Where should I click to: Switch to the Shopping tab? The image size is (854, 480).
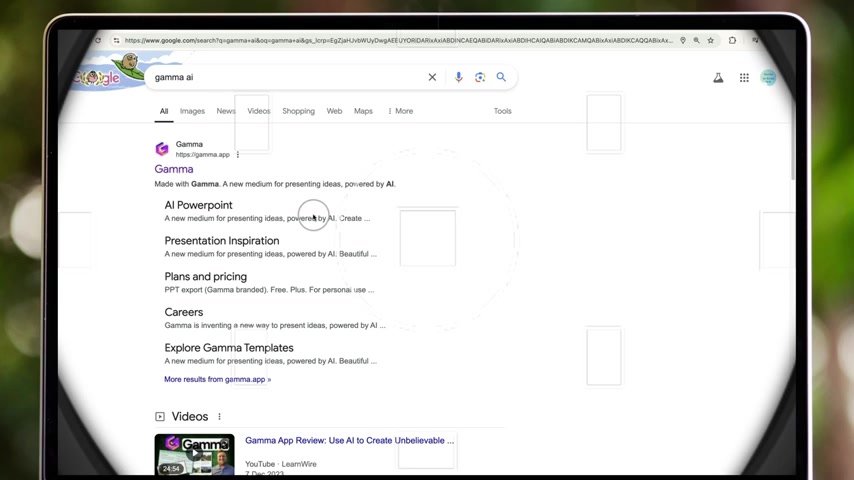pyautogui.click(x=298, y=111)
